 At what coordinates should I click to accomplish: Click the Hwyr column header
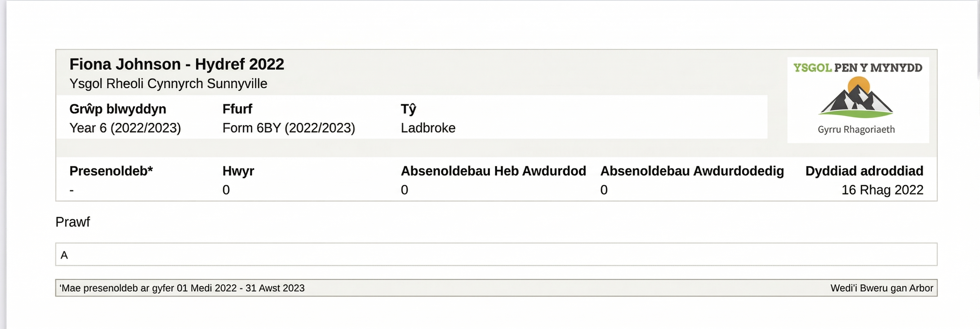click(x=238, y=171)
